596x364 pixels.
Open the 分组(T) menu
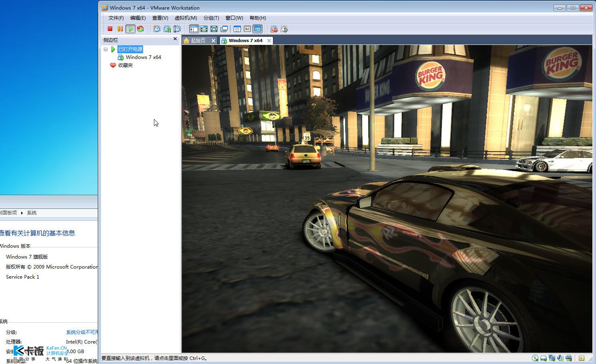pyautogui.click(x=211, y=18)
